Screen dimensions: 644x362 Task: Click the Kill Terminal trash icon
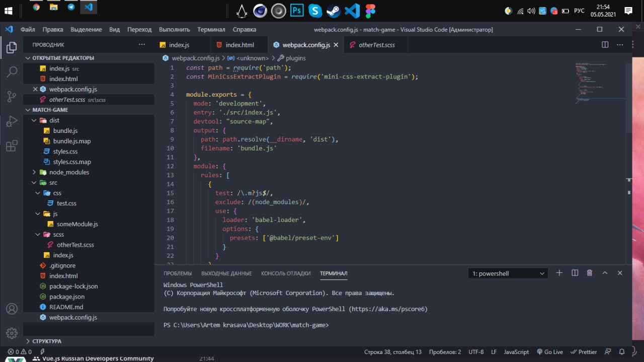pyautogui.click(x=590, y=273)
